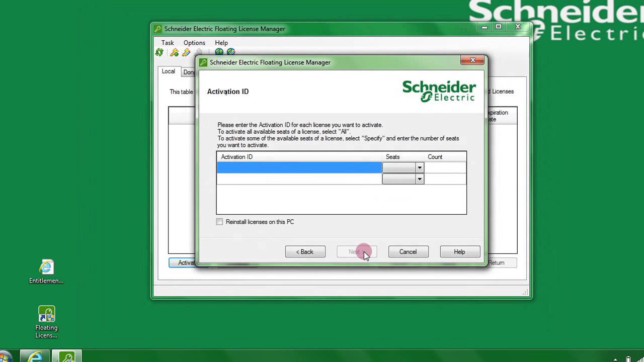Switch to the Local tab
This screenshot has height=362, width=644.
168,71
